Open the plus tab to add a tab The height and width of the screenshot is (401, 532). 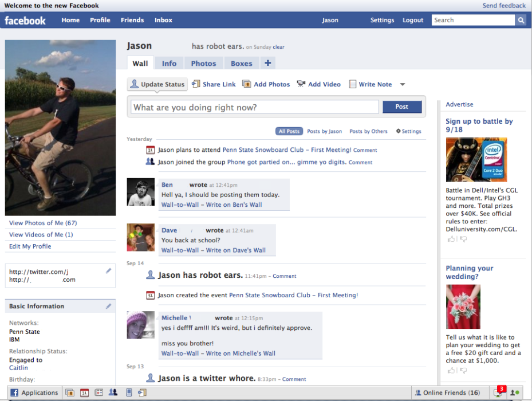pyautogui.click(x=267, y=63)
